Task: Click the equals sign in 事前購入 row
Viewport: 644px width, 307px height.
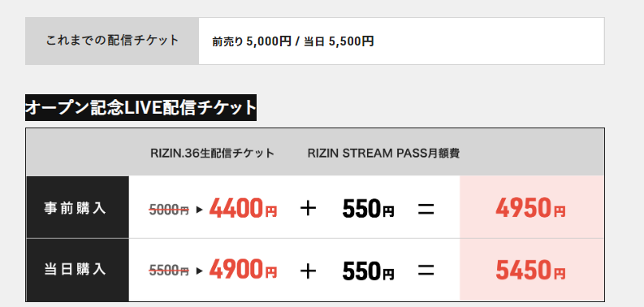Action: [426, 210]
